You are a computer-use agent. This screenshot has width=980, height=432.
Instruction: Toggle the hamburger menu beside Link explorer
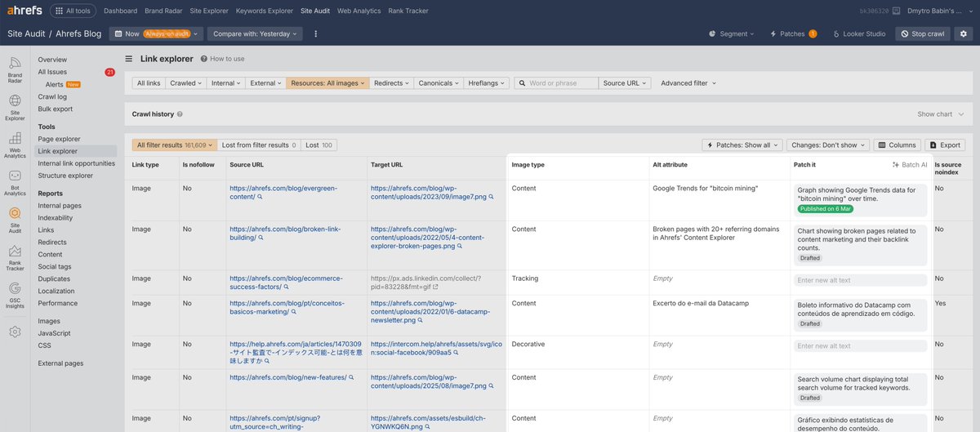128,59
